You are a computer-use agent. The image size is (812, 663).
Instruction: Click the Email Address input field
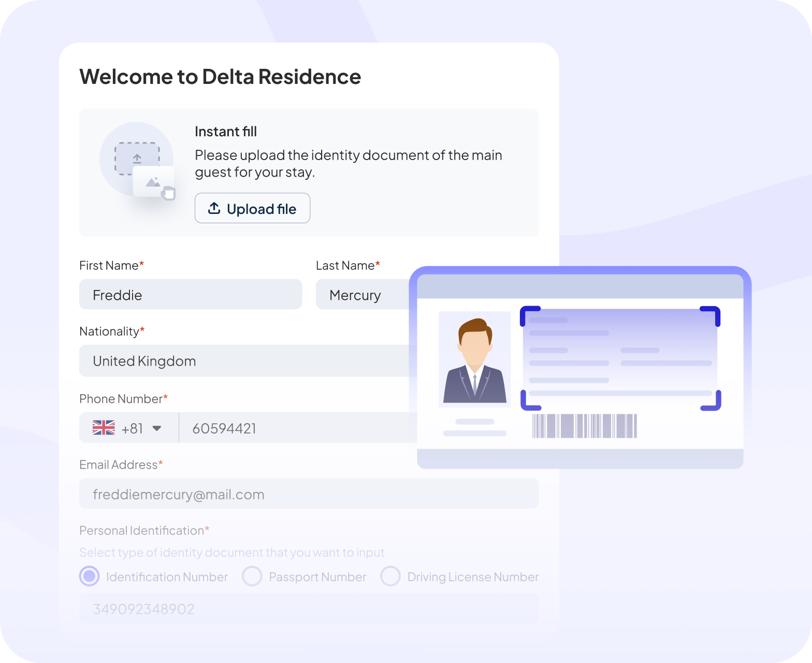pyautogui.click(x=309, y=494)
